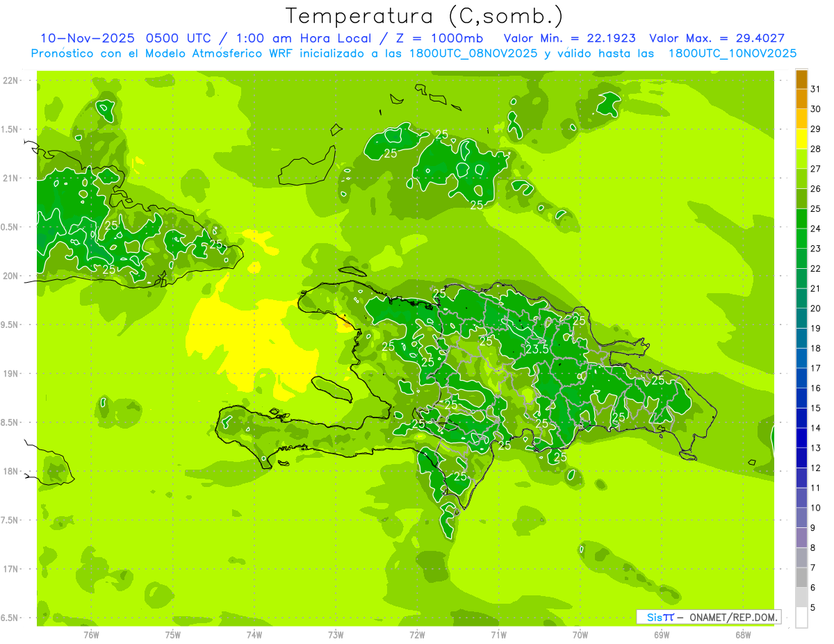Viewport: 834px width, 644px height.
Task: Click the legend value '30'
Action: (816, 109)
